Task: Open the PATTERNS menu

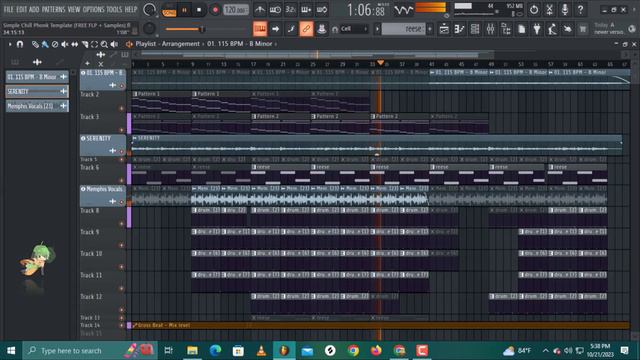Action: (x=53, y=9)
